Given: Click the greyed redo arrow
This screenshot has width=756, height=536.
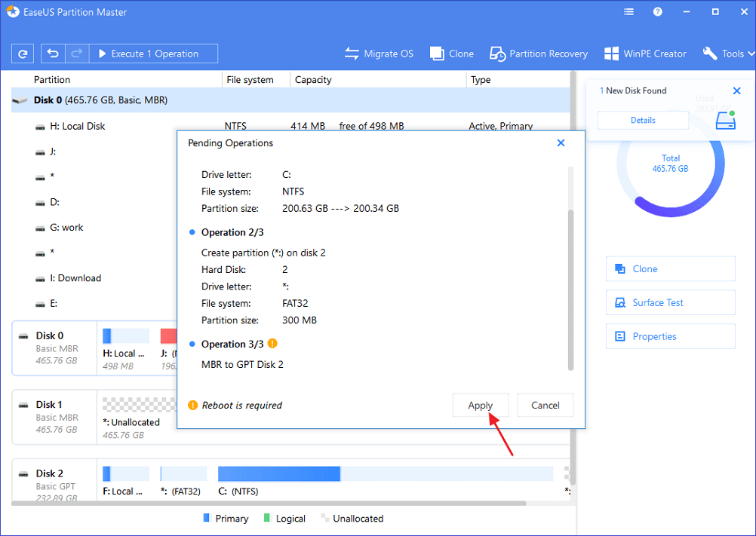Looking at the screenshot, I should pos(77,54).
